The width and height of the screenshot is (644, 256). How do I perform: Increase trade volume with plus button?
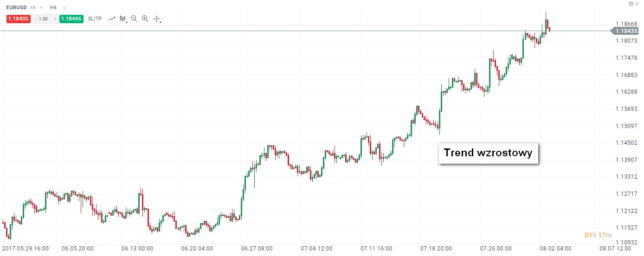point(55,19)
